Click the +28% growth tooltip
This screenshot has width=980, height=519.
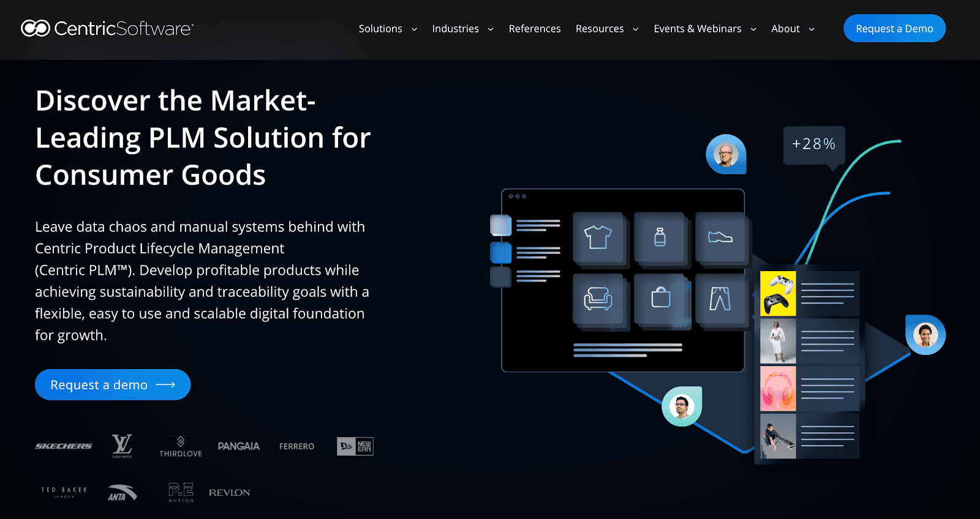pyautogui.click(x=814, y=145)
